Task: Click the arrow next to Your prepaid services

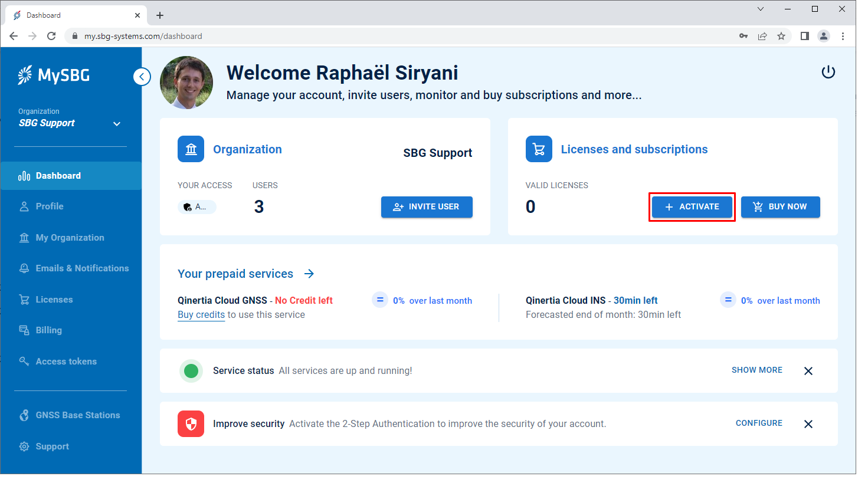Action: point(309,274)
